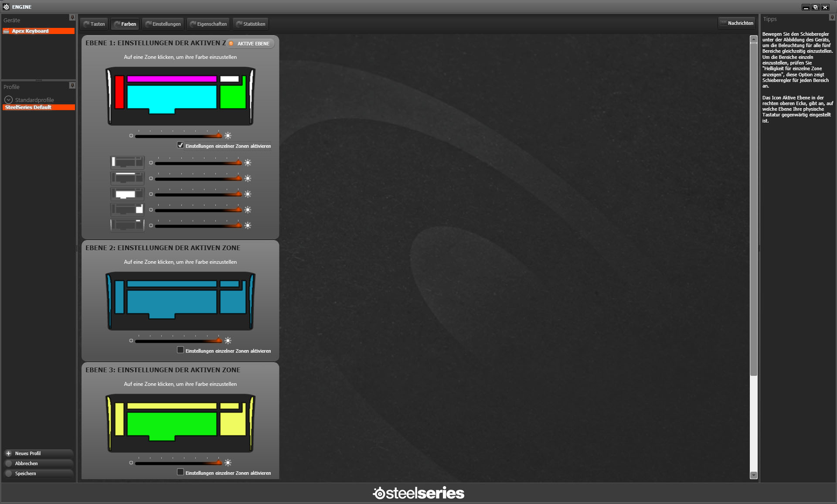Click the numpad zone thumbnail
837x504 pixels.
[127, 210]
